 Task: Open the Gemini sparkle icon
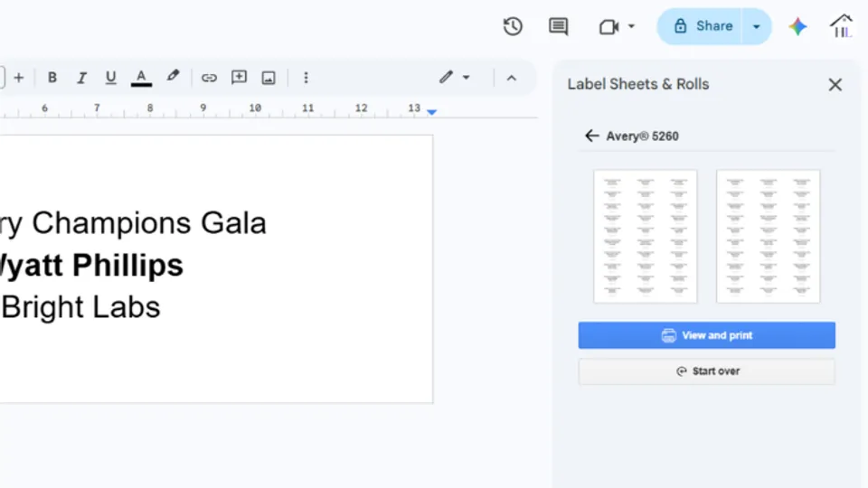click(797, 26)
